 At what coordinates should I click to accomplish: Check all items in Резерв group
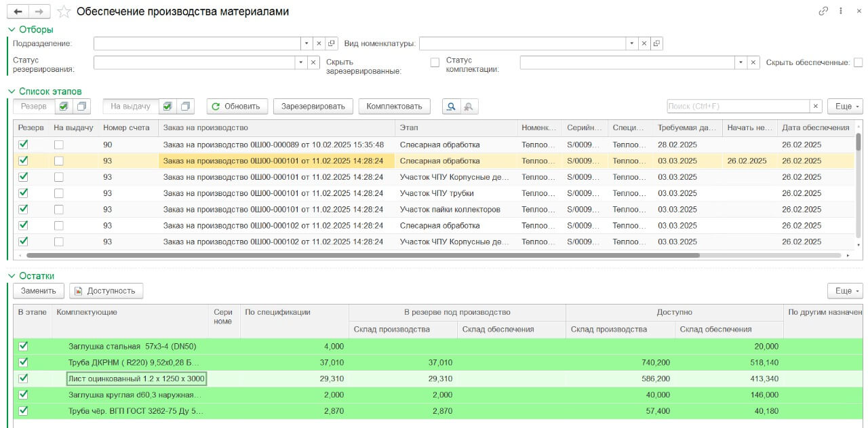64,106
